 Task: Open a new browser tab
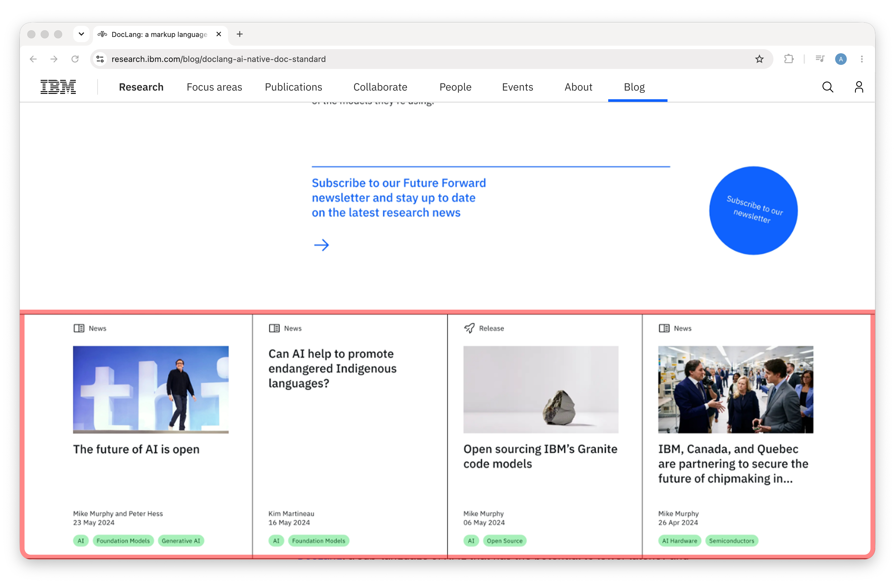(x=240, y=34)
